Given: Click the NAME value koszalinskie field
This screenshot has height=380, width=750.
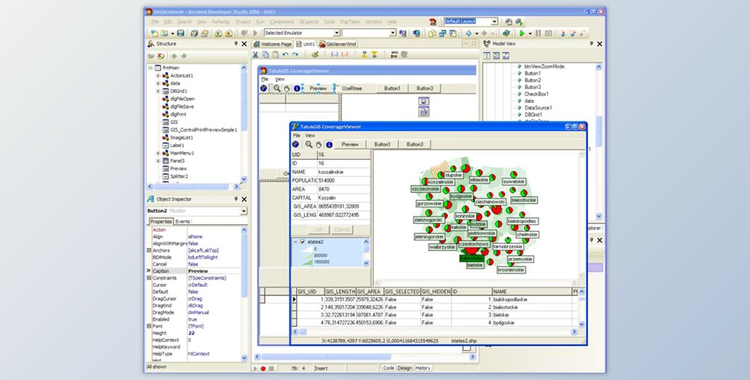Looking at the screenshot, I should click(x=343, y=172).
